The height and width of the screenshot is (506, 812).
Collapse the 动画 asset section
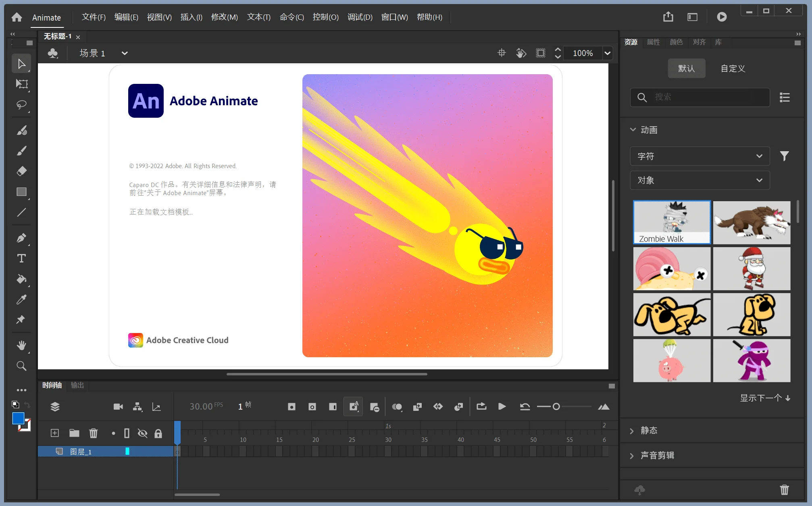[633, 129]
